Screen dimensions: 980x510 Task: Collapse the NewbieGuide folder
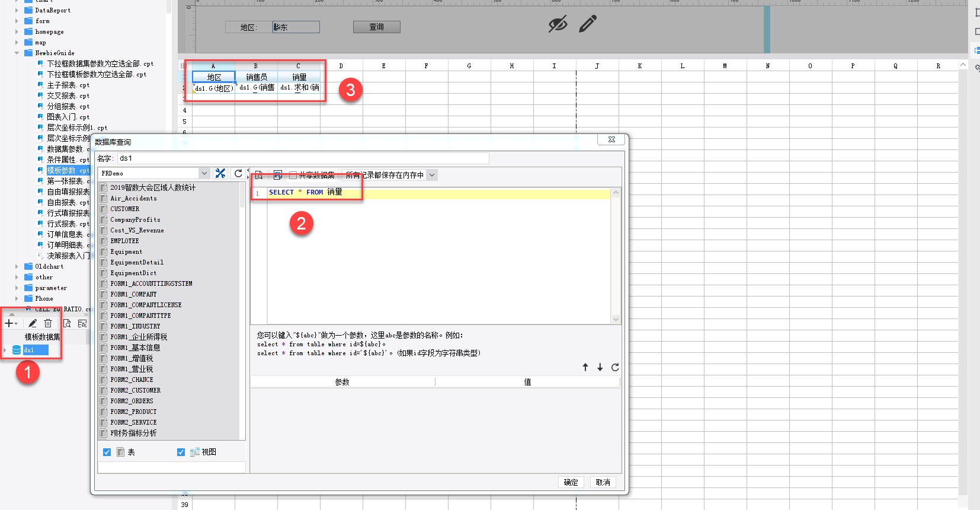[x=17, y=53]
